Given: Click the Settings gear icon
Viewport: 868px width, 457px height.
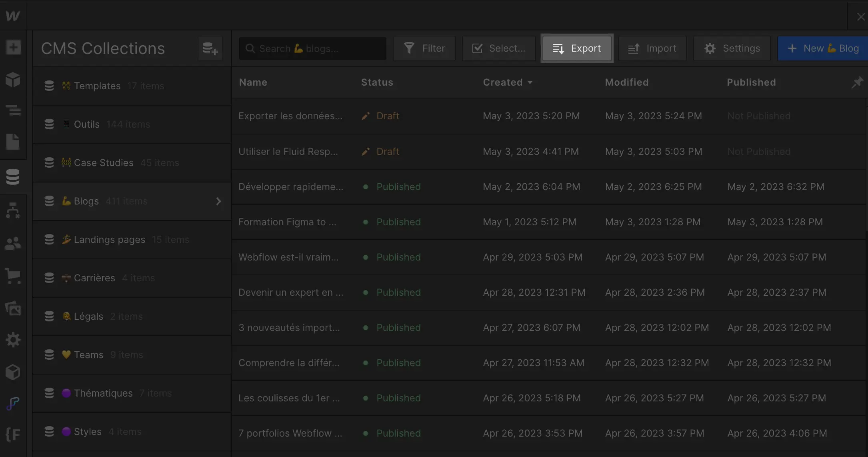Looking at the screenshot, I should pyautogui.click(x=710, y=48).
